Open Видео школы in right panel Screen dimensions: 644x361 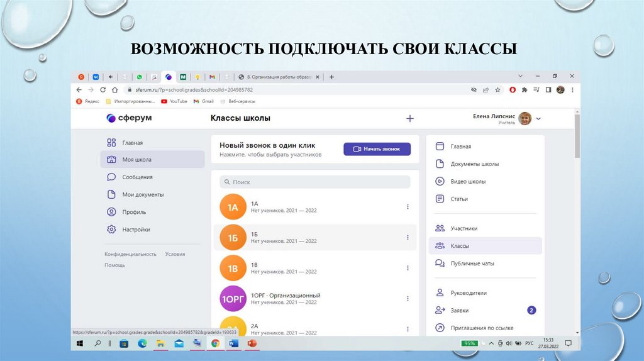[x=468, y=182]
